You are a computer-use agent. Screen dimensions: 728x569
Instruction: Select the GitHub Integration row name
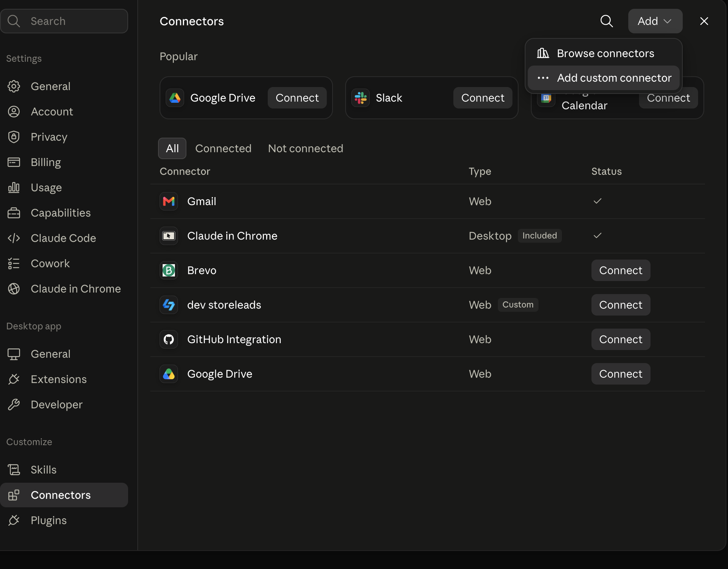point(234,339)
